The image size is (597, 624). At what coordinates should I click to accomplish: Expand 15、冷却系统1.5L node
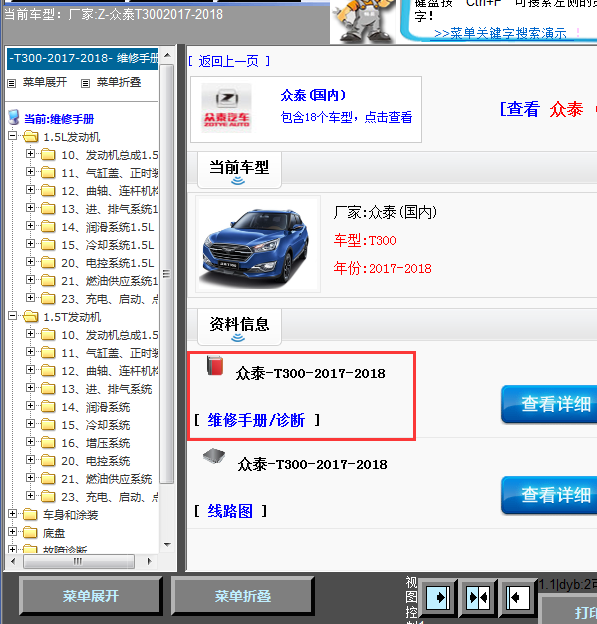[30, 243]
